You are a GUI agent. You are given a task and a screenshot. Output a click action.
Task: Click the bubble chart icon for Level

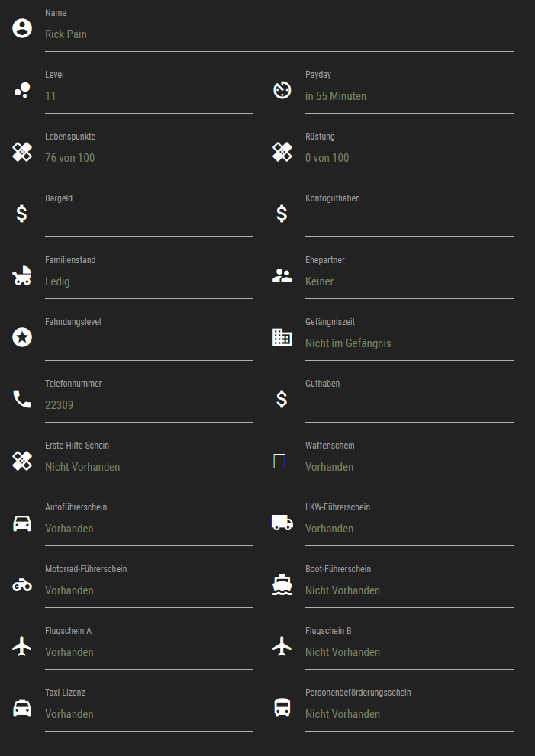[22, 90]
